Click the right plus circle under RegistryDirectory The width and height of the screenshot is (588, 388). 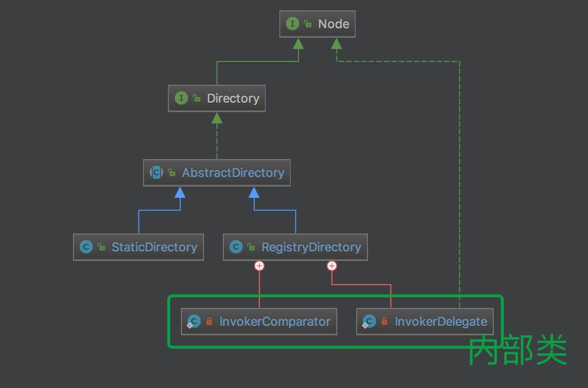(332, 266)
